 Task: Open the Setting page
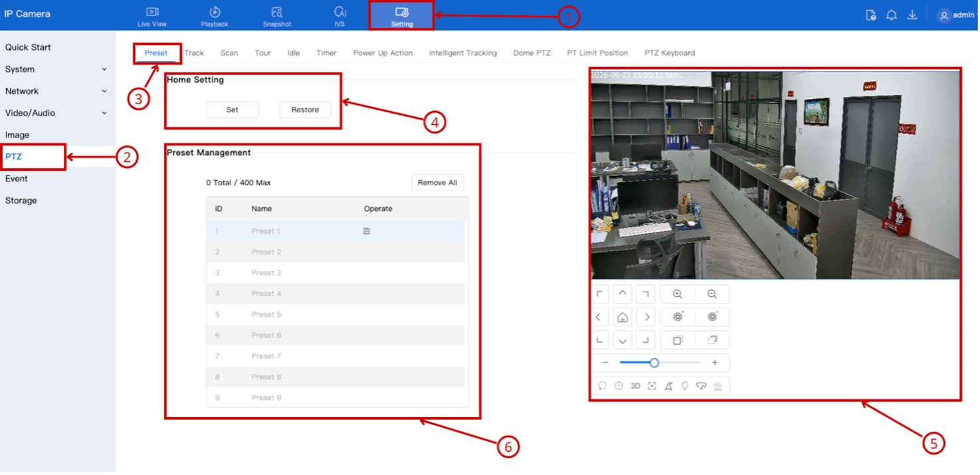[402, 16]
